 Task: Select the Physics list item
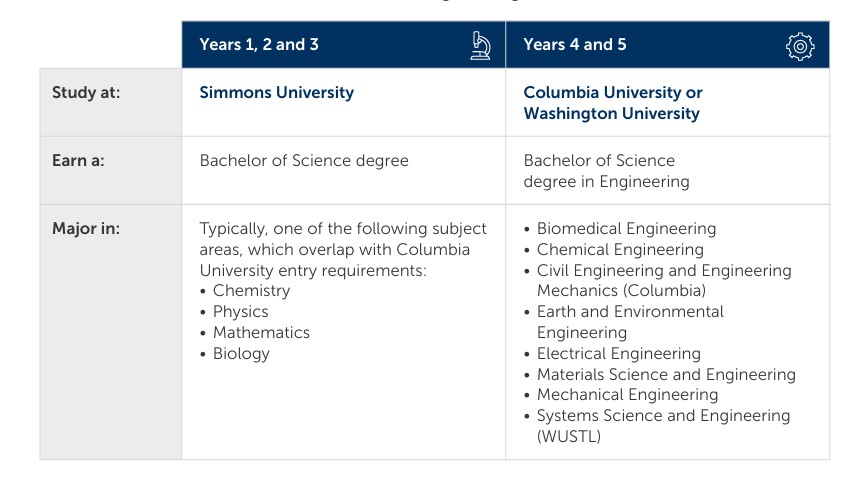coord(240,311)
